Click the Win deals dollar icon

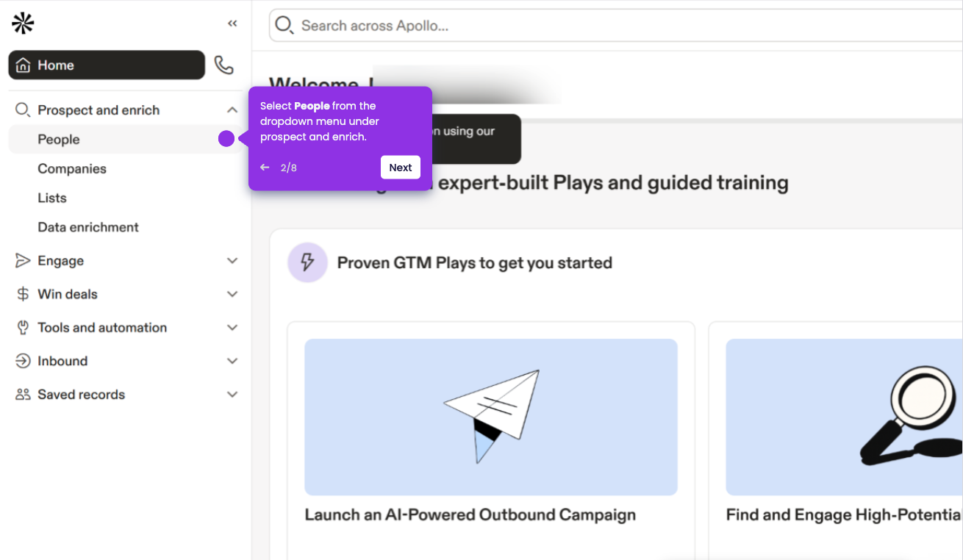point(23,294)
